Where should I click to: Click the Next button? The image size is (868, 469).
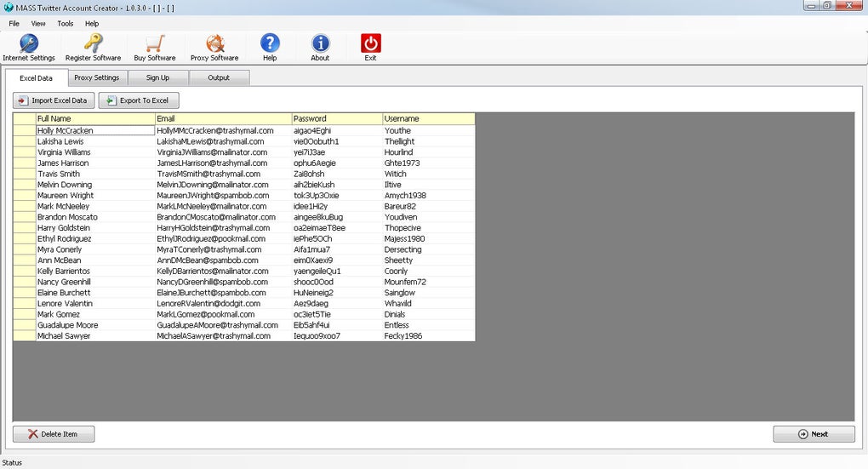814,434
